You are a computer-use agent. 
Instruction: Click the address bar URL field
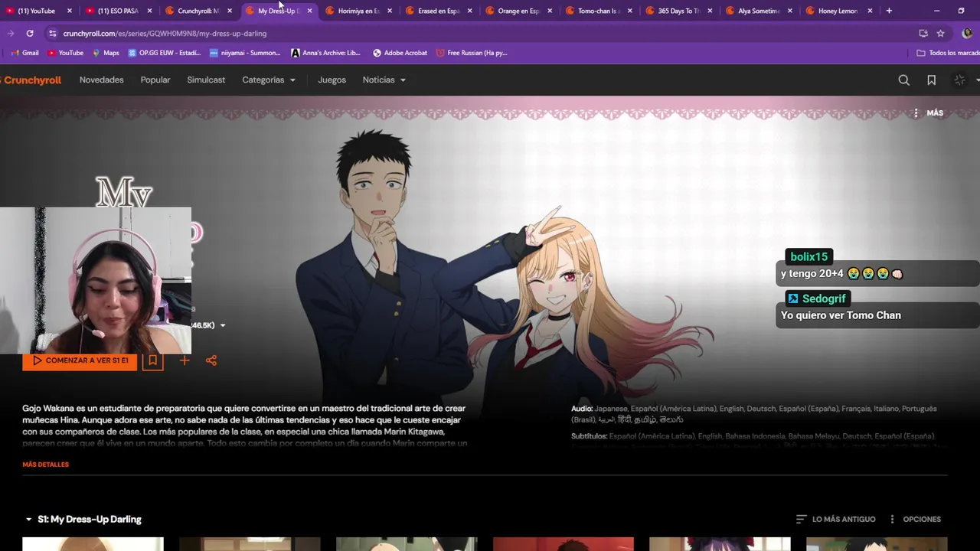point(482,33)
